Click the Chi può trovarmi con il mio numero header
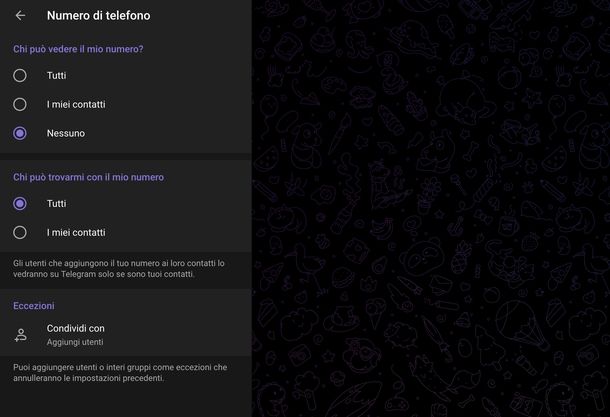The image size is (610, 417). click(88, 177)
